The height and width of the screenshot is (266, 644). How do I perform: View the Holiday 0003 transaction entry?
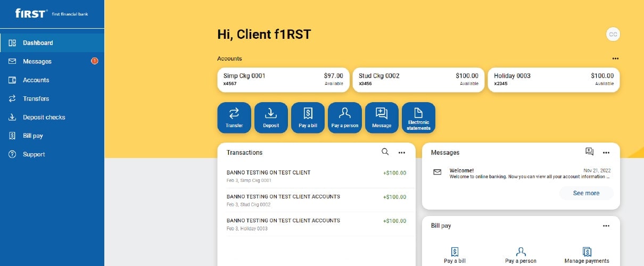(316, 224)
